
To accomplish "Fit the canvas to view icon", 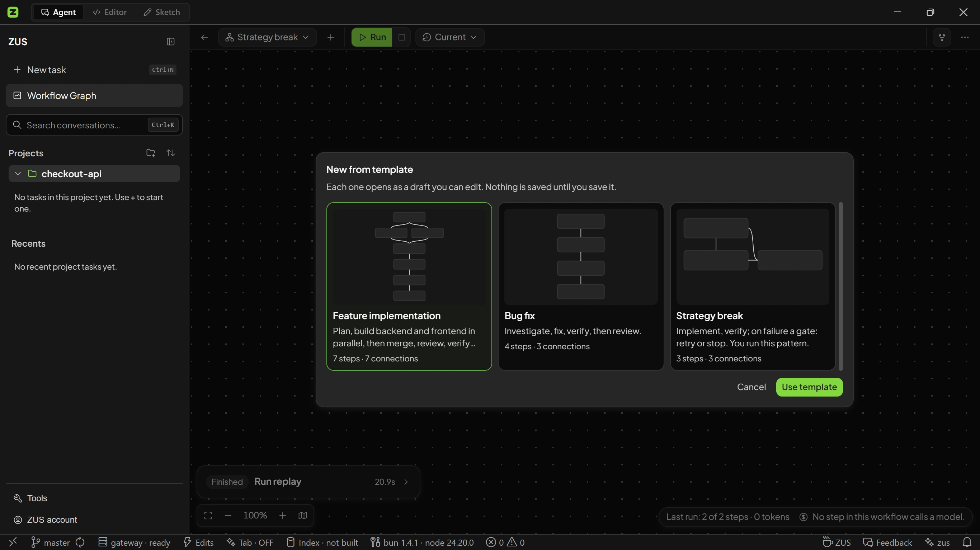I will click(208, 516).
